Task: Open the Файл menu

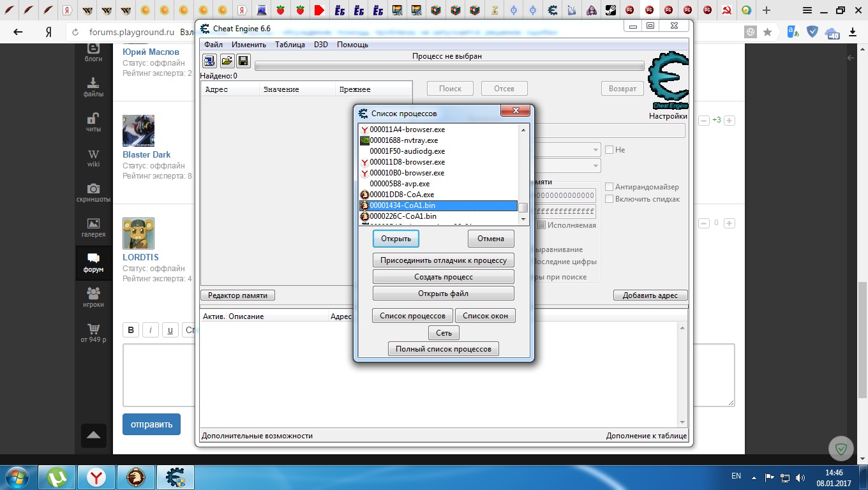Action: point(213,45)
